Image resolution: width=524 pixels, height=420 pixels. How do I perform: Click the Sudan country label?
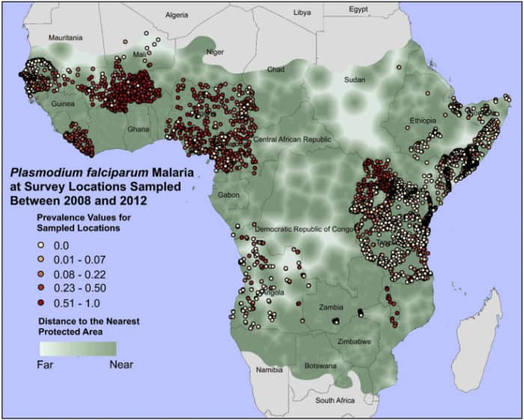[x=355, y=80]
